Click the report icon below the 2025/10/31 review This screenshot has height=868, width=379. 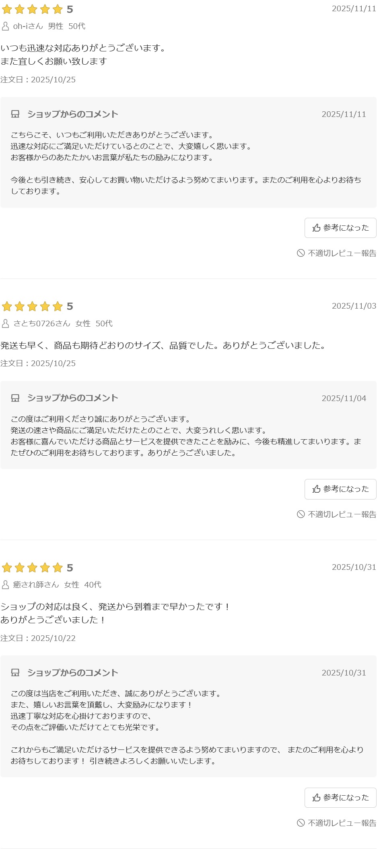pyautogui.click(x=301, y=823)
